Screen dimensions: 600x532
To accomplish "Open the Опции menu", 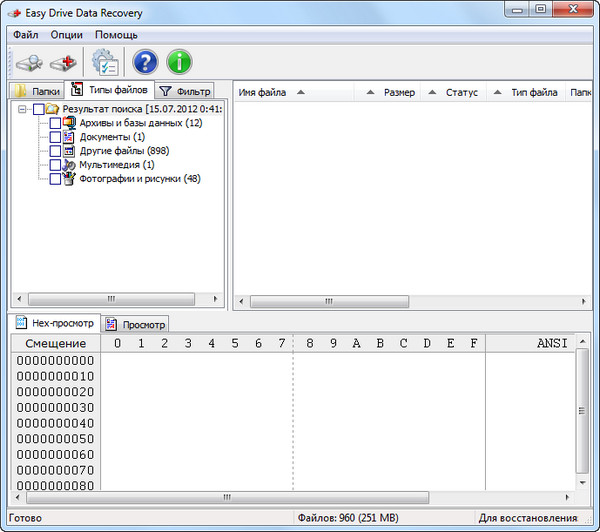I will coord(66,34).
